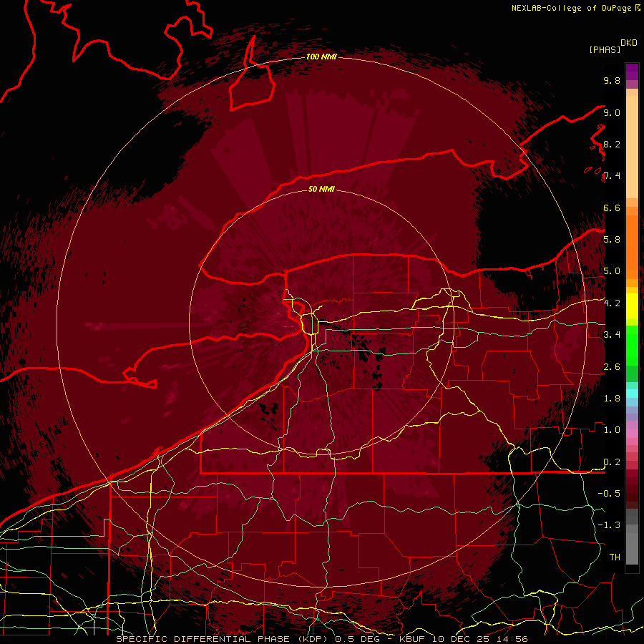Click the 9.8 scale value
The height and width of the screenshot is (644, 644).
(x=612, y=80)
